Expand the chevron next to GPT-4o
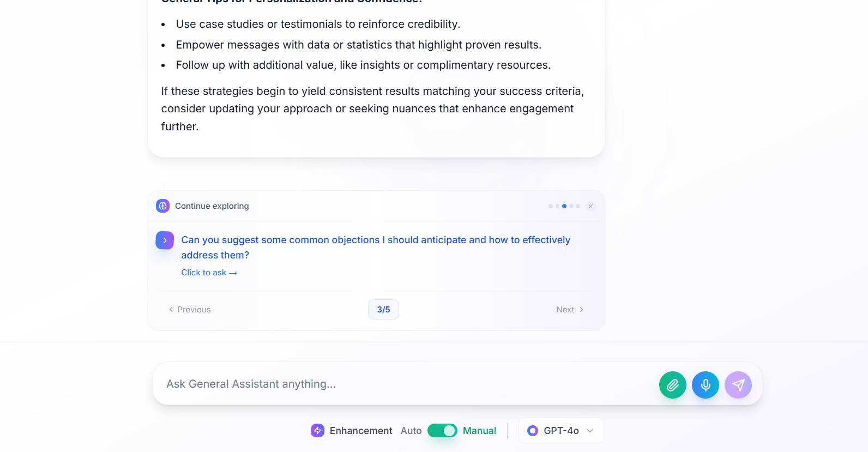This screenshot has height=452, width=868. click(x=589, y=431)
